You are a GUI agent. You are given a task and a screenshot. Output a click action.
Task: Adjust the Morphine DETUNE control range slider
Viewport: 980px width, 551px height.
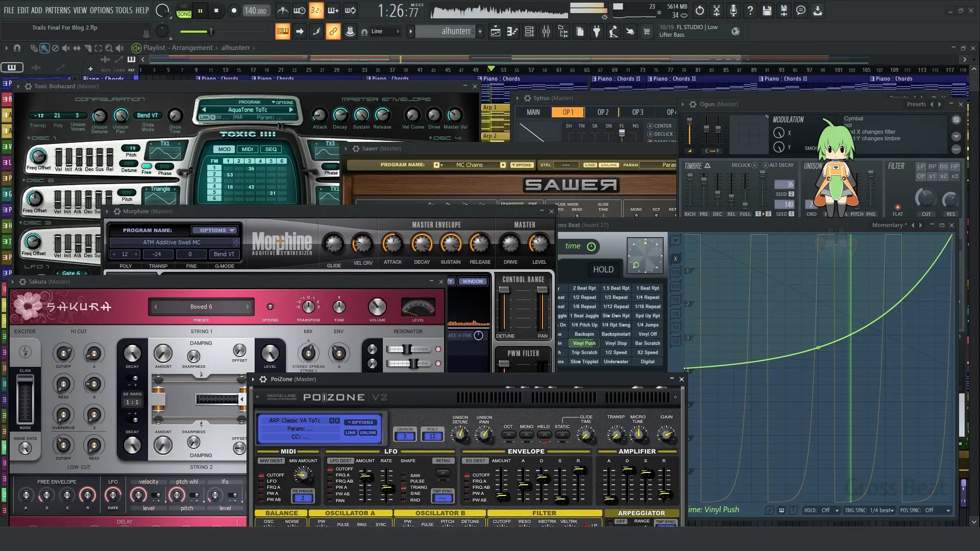click(x=504, y=309)
